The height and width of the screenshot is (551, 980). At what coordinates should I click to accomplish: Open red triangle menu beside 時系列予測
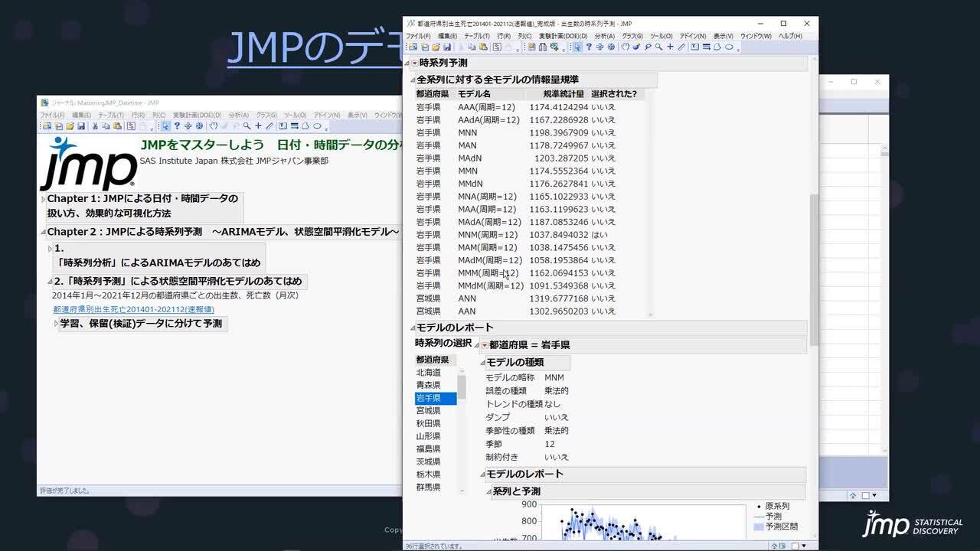click(414, 64)
